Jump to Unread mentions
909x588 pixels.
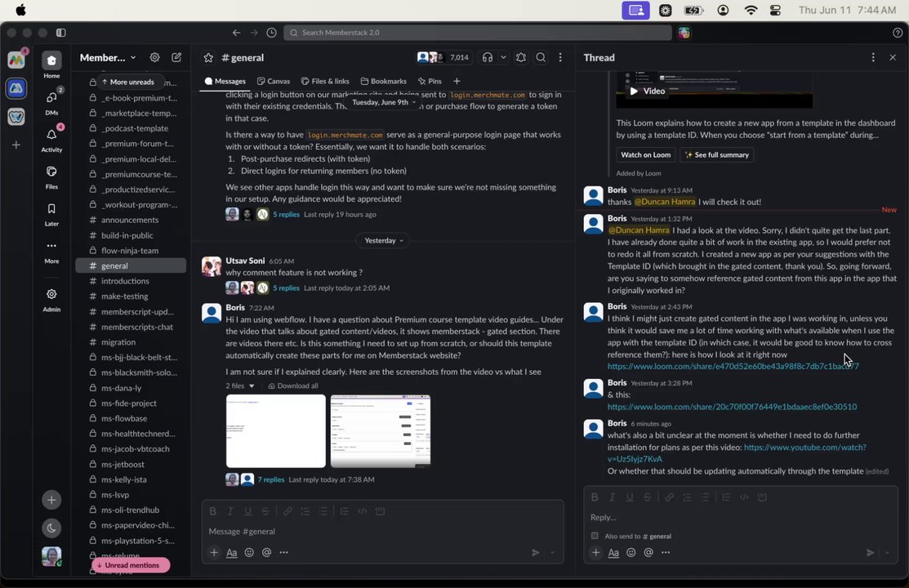[131, 565]
